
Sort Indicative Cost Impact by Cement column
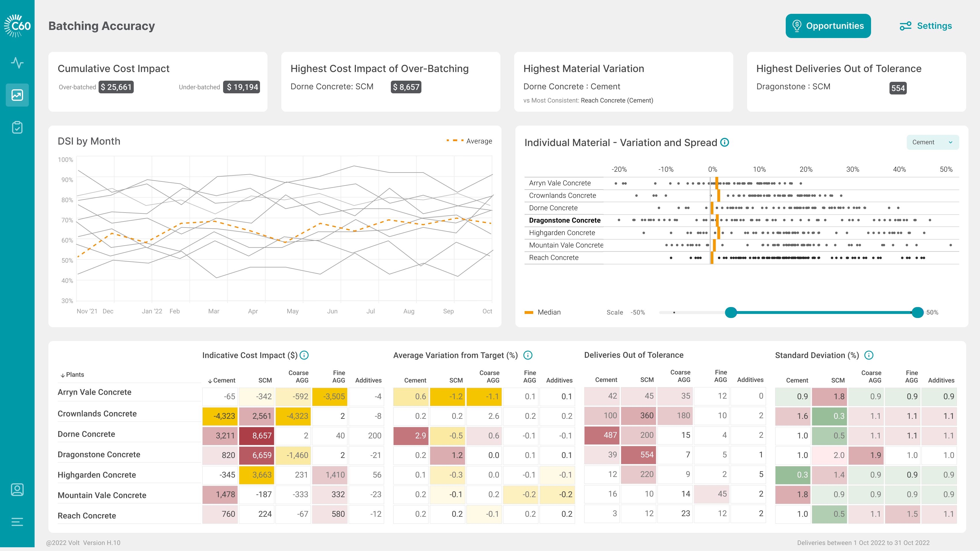tap(221, 380)
